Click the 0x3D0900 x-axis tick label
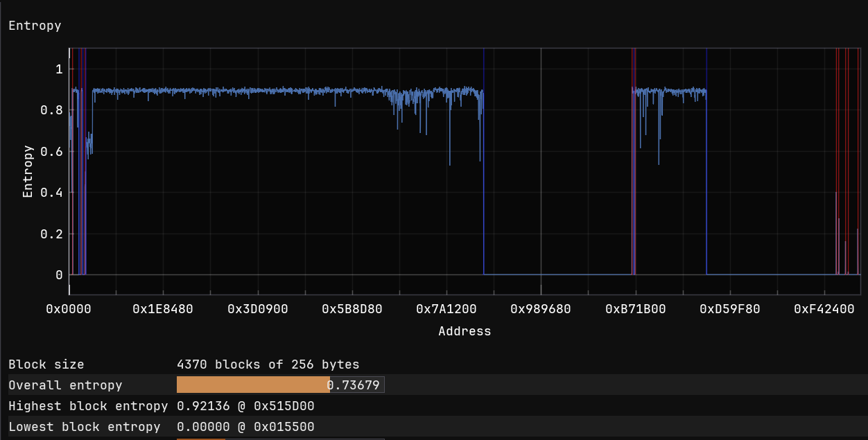Screen dimensions: 868x440 tap(257, 309)
